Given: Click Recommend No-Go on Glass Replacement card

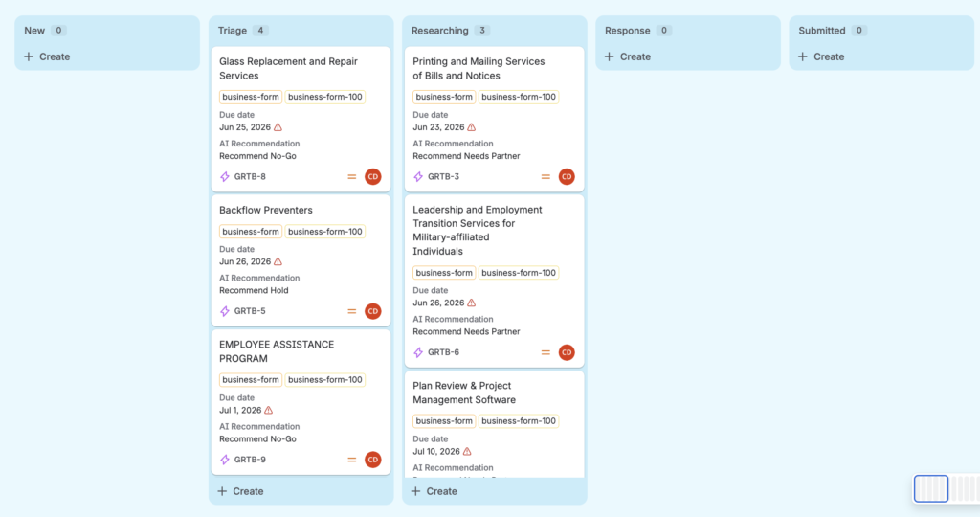Looking at the screenshot, I should 257,156.
